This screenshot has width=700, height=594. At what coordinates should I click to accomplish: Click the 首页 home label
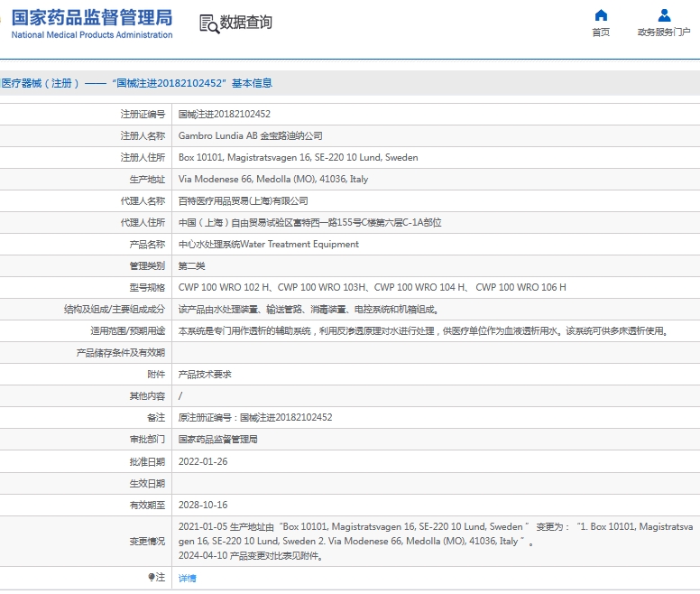coord(601,32)
